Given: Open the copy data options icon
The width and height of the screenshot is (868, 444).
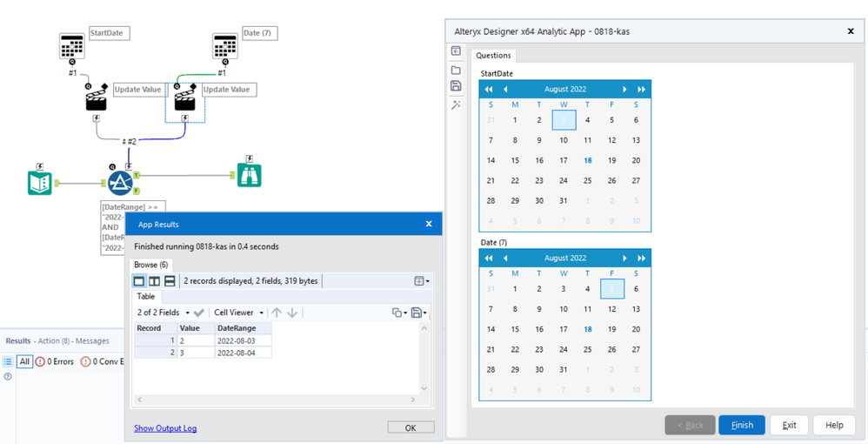Looking at the screenshot, I should click(399, 313).
